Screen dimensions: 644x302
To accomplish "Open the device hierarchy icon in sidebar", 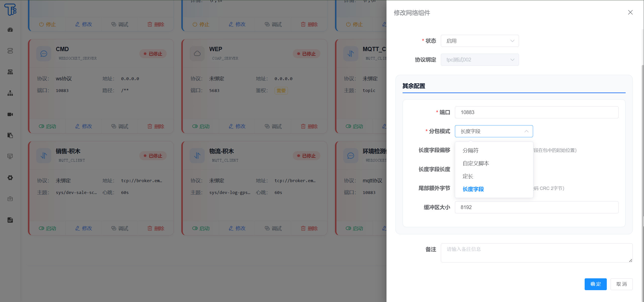I will (10, 72).
